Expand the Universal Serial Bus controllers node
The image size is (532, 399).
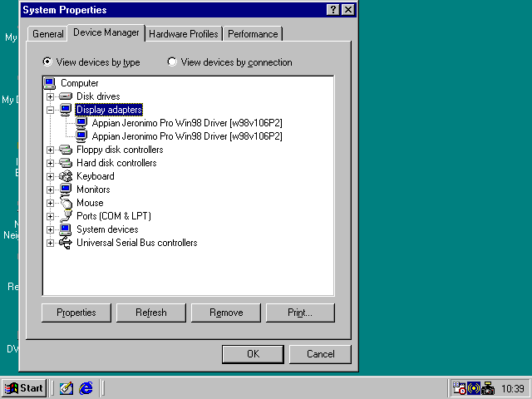tap(50, 243)
